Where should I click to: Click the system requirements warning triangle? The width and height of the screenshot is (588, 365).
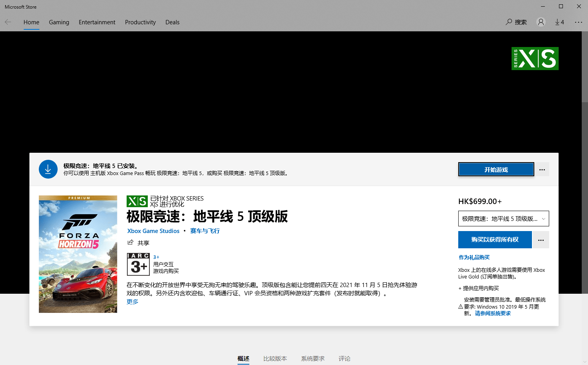[x=461, y=307]
